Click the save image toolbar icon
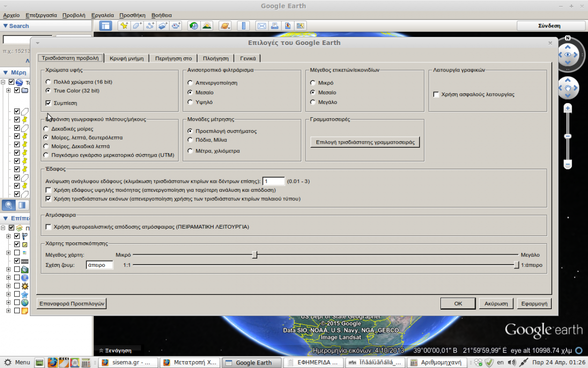The width and height of the screenshot is (588, 368). (288, 26)
